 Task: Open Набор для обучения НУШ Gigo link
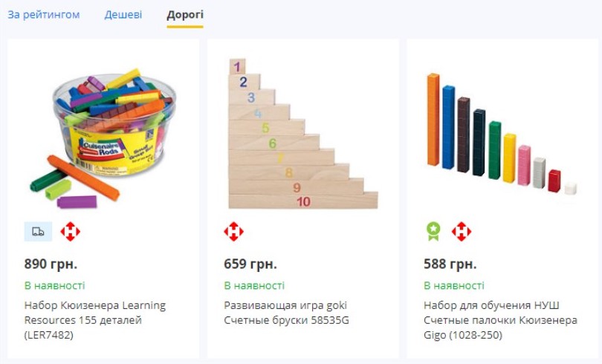[500, 320]
